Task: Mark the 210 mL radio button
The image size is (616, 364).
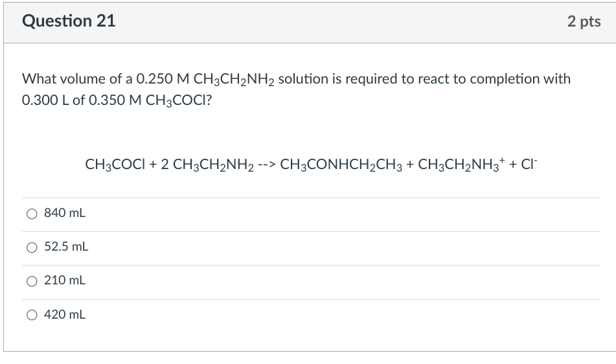Action: [32, 281]
